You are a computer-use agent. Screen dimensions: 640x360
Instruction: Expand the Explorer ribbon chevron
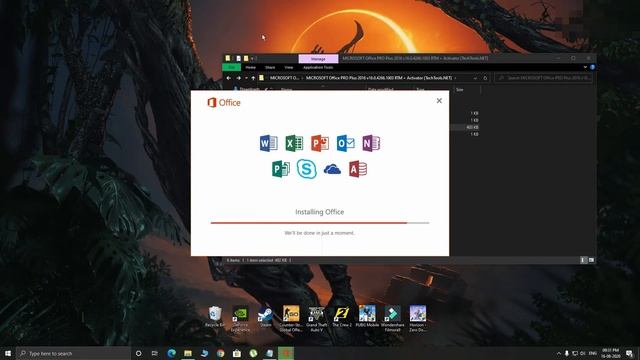point(585,67)
